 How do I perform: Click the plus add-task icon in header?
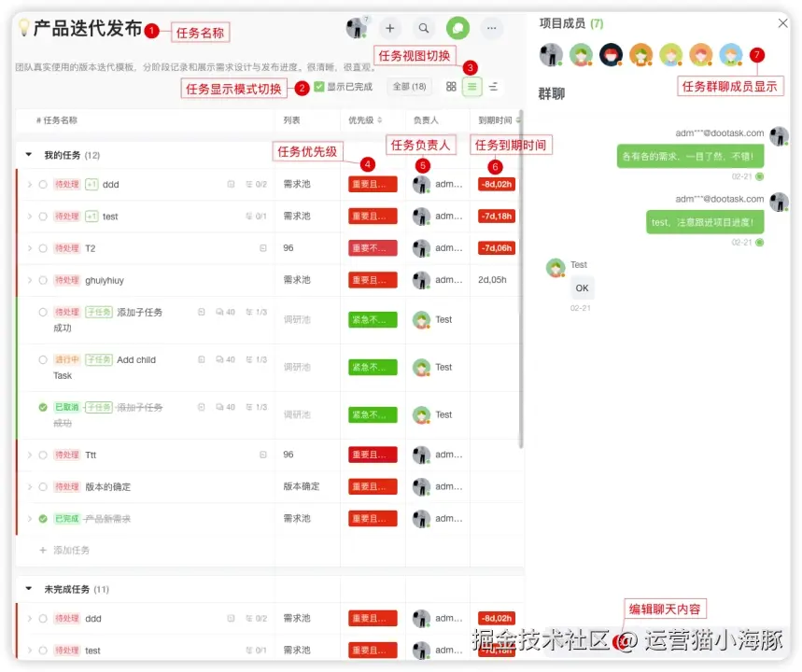pos(389,28)
